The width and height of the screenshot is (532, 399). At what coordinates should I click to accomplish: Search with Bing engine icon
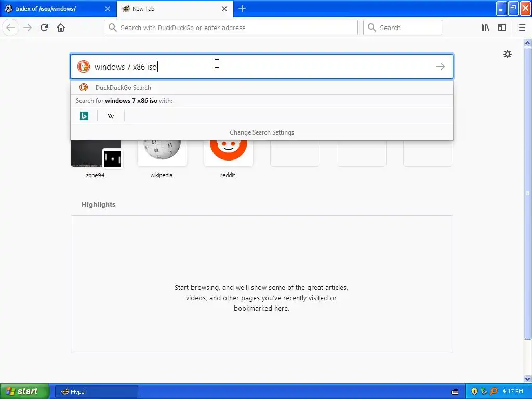pyautogui.click(x=84, y=116)
